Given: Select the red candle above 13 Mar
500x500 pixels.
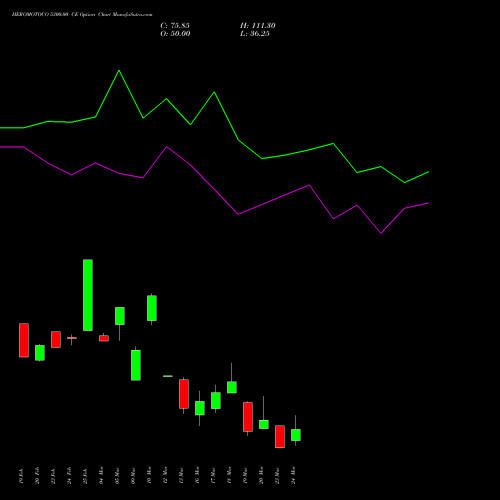Looking at the screenshot, I should [x=184, y=394].
